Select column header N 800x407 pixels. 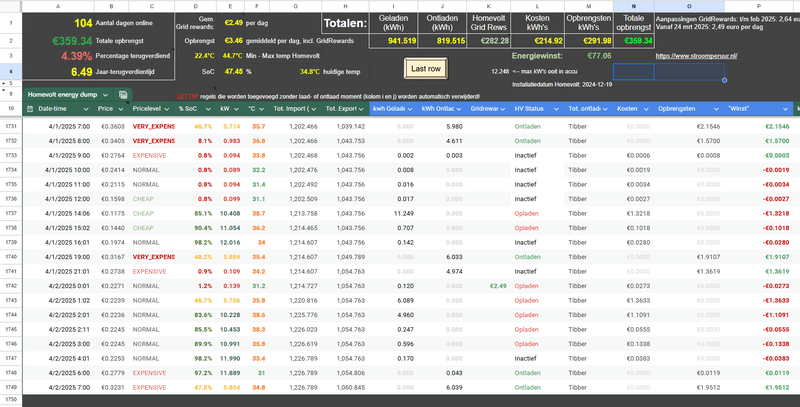634,6
